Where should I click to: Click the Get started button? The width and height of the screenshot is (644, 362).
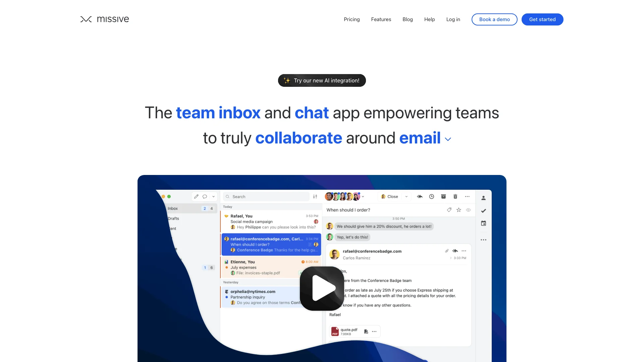click(x=542, y=19)
